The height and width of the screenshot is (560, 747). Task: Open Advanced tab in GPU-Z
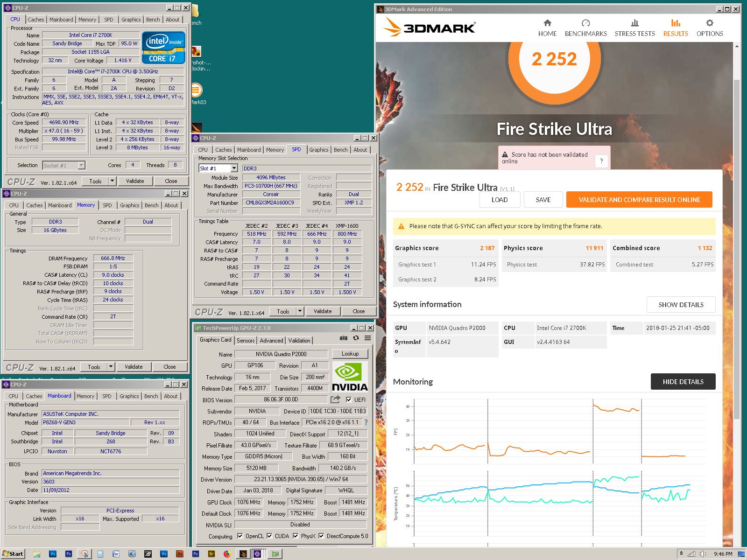pos(271,340)
